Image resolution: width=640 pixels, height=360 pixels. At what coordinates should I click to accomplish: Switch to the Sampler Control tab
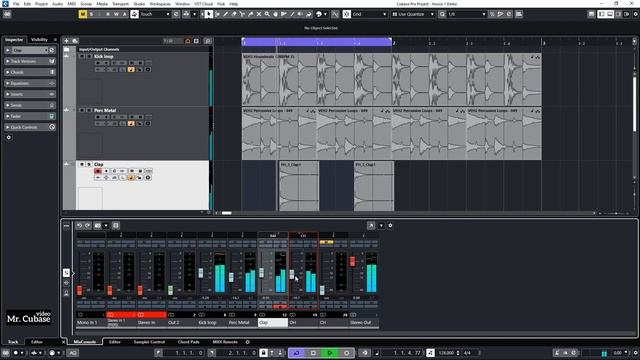(149, 342)
